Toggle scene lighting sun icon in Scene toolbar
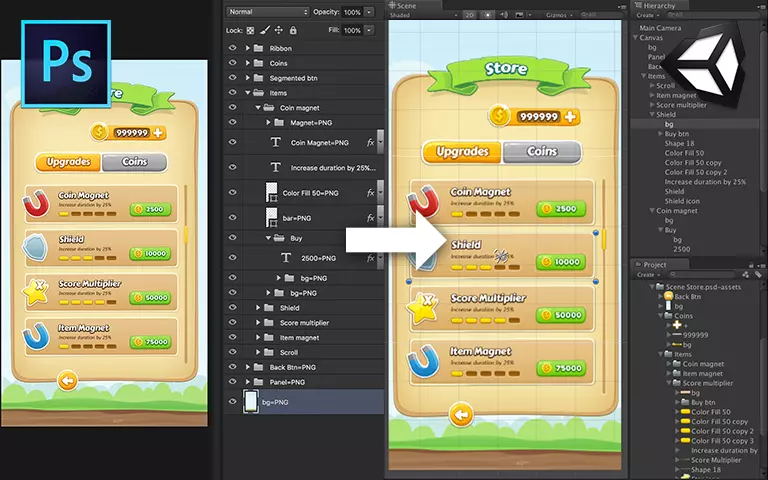Screen dimensions: 768x480 tap(487, 16)
